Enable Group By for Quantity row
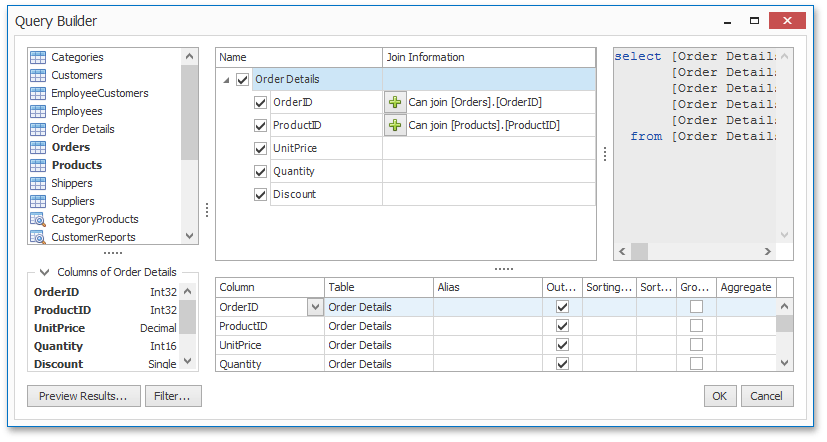Image resolution: width=827 pixels, height=442 pixels. pyautogui.click(x=697, y=363)
